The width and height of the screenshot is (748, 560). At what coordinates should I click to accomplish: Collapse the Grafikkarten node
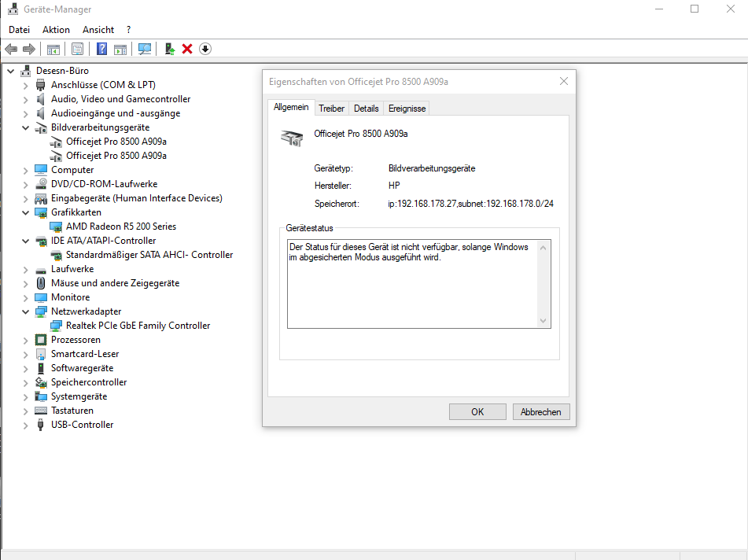coord(26,212)
